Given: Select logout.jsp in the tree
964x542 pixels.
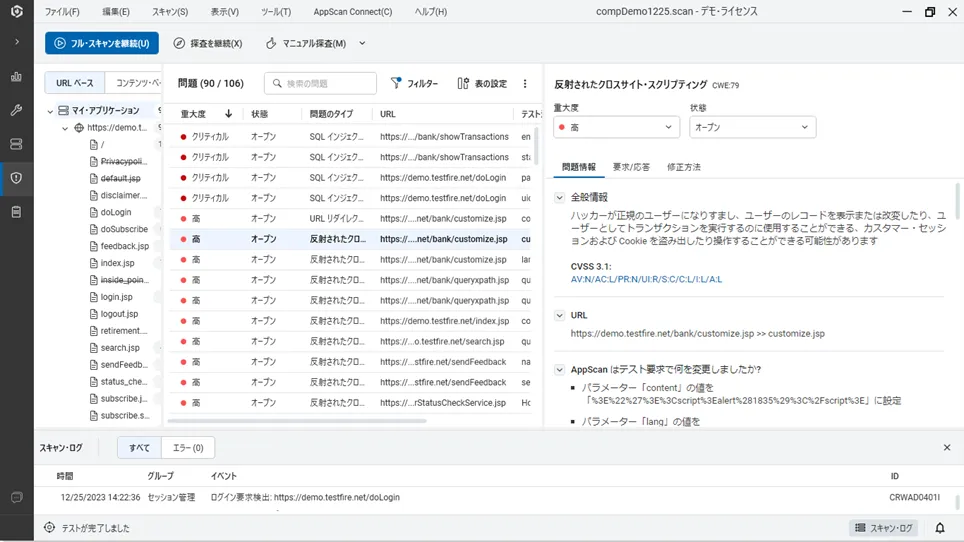Looking at the screenshot, I should tap(119, 314).
